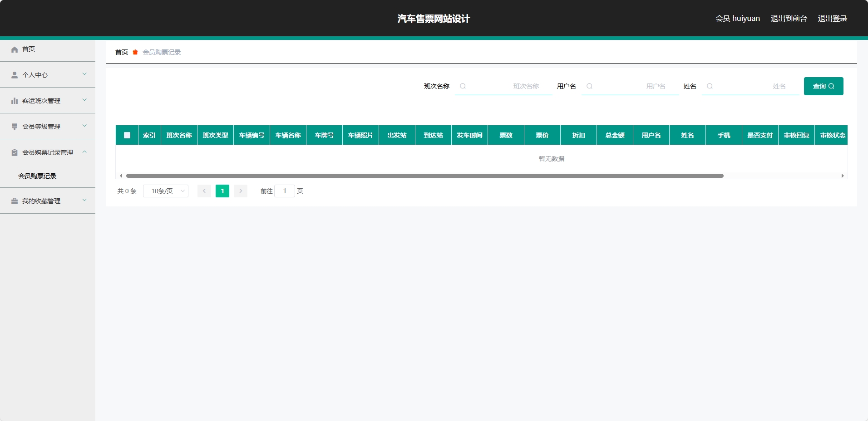Click the 首页 breadcrumb link
This screenshot has height=421, width=868.
[121, 52]
